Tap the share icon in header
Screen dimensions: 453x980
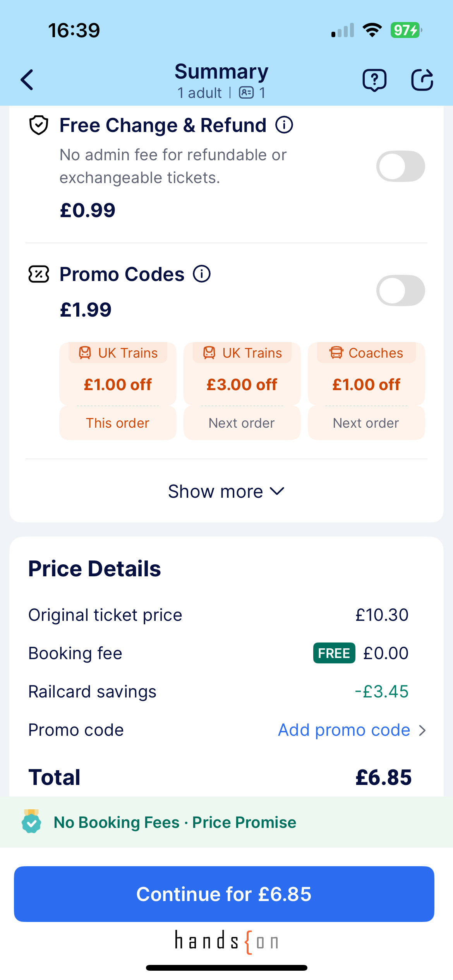click(422, 80)
